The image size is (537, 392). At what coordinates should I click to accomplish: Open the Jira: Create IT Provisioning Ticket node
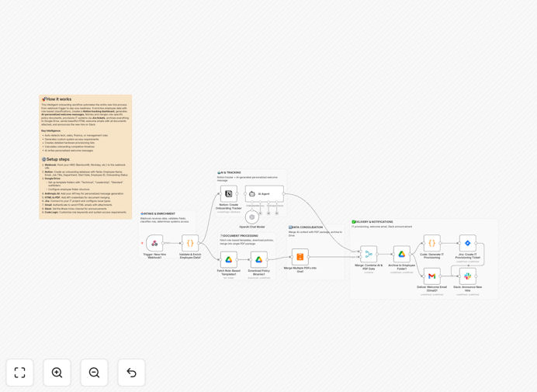pos(467,243)
